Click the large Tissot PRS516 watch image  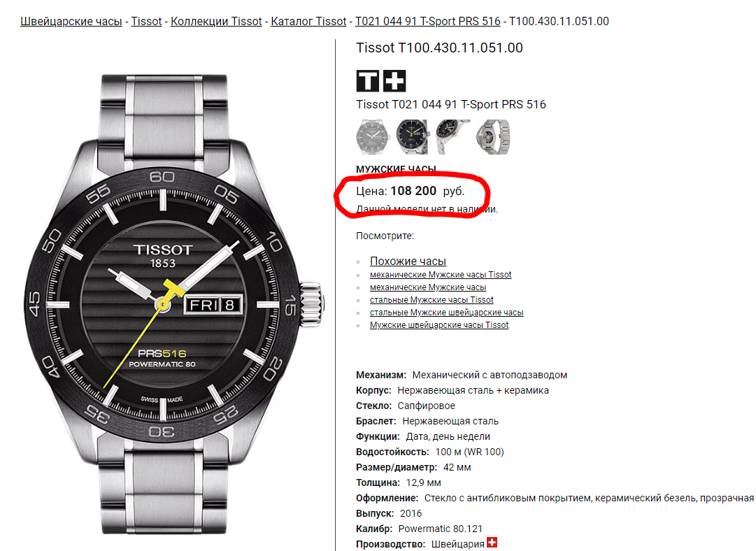pos(173,303)
